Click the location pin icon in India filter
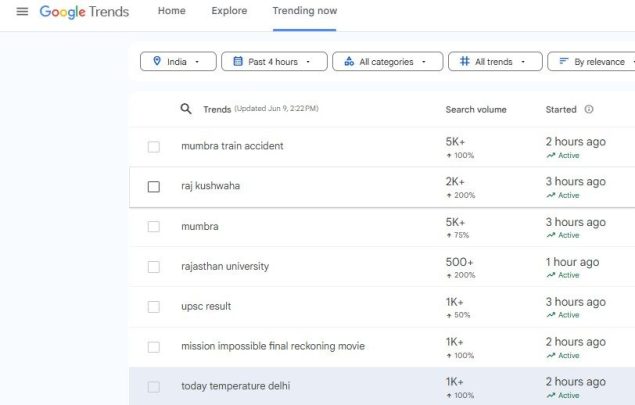Screen dimensions: 635x405 coord(157,61)
